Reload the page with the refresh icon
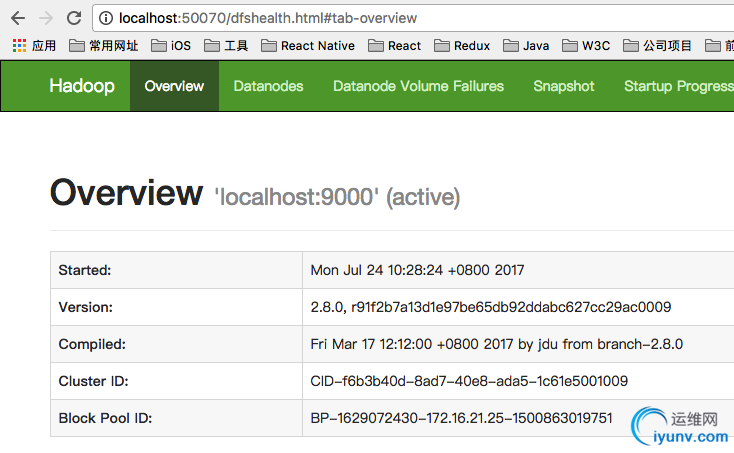Viewport: 734px width, 453px height. (74, 18)
